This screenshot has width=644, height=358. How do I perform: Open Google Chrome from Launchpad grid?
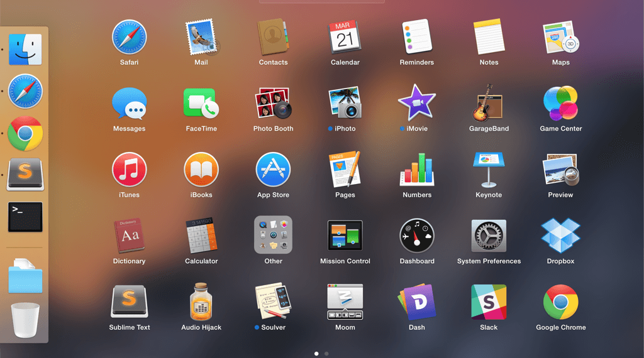click(560, 302)
